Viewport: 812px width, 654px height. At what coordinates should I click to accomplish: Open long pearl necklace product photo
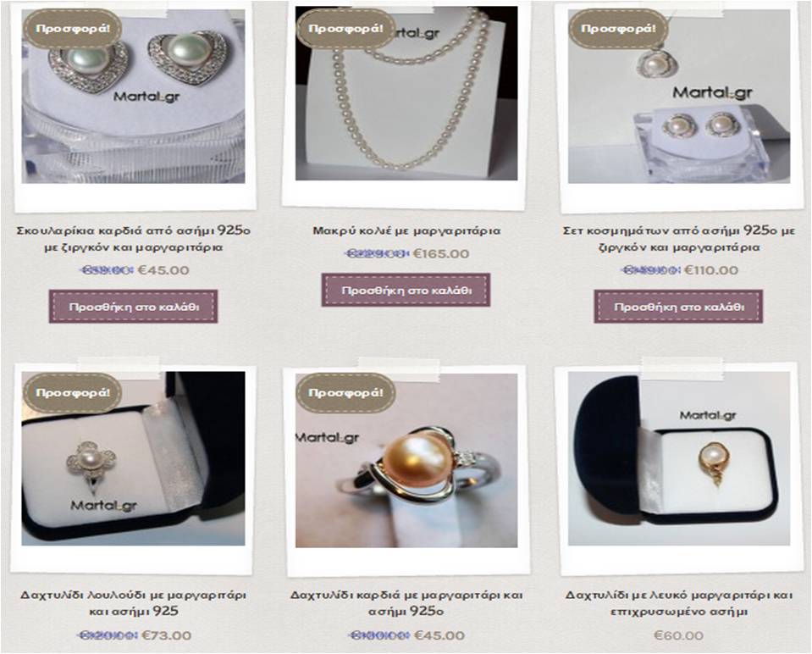406,93
